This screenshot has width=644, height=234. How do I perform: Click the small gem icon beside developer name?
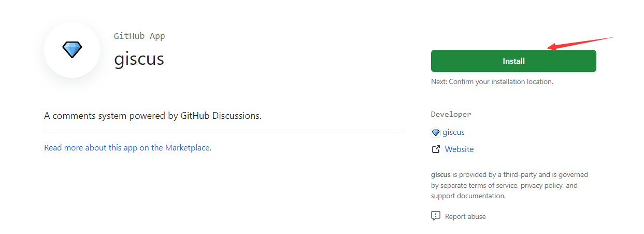click(436, 133)
